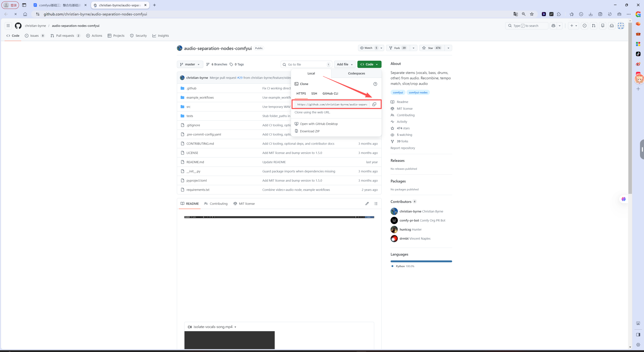
Task: Expand Star lists dropdown arrow
Action: pos(448,48)
